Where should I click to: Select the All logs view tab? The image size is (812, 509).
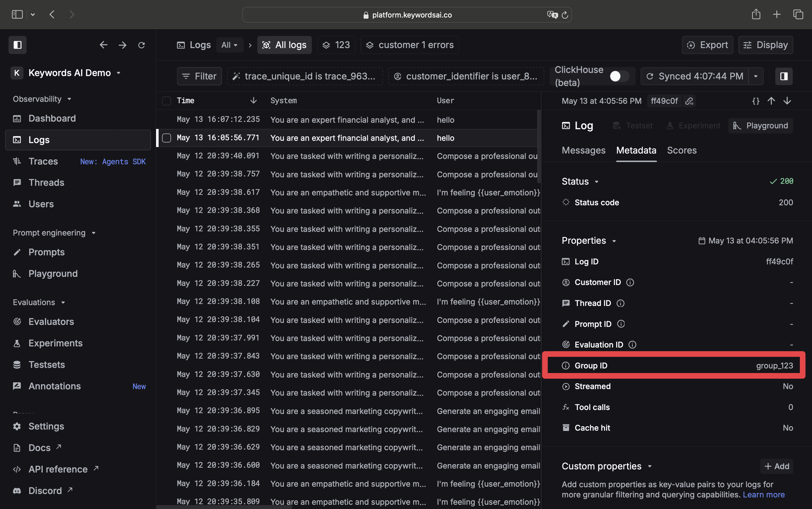point(284,45)
